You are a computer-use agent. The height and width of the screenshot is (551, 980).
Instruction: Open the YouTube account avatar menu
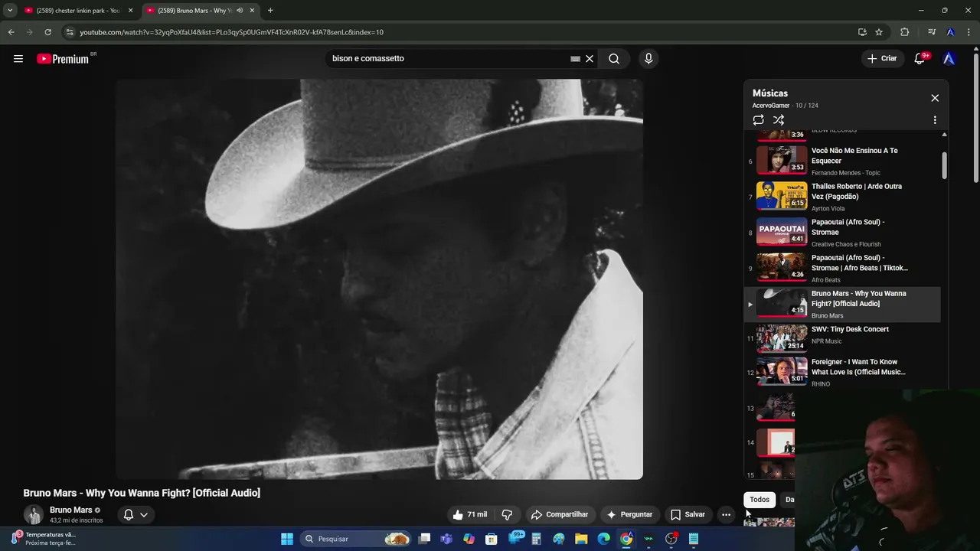949,59
